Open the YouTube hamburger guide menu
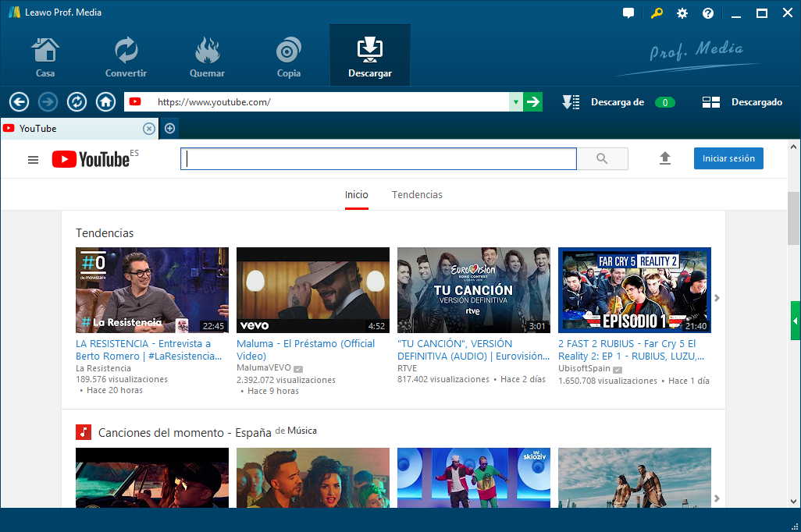The height and width of the screenshot is (532, 801). (x=34, y=160)
